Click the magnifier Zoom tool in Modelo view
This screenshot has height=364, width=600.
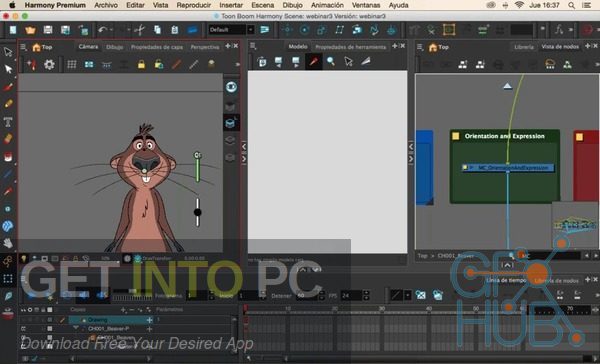(331, 61)
